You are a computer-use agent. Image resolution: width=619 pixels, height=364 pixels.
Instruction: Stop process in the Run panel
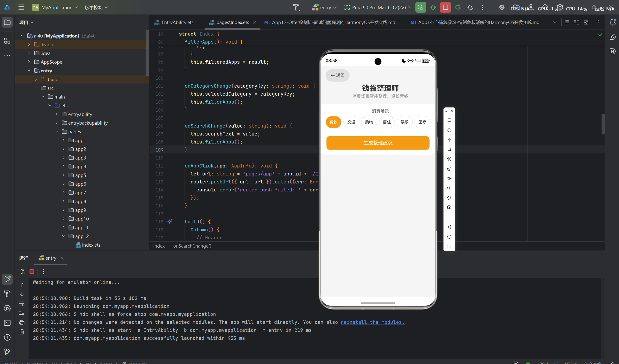click(x=32, y=271)
